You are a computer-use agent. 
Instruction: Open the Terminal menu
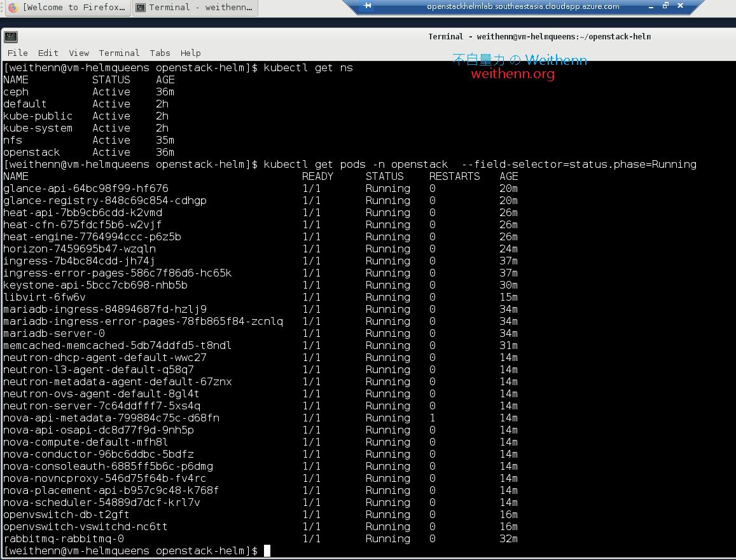point(118,53)
